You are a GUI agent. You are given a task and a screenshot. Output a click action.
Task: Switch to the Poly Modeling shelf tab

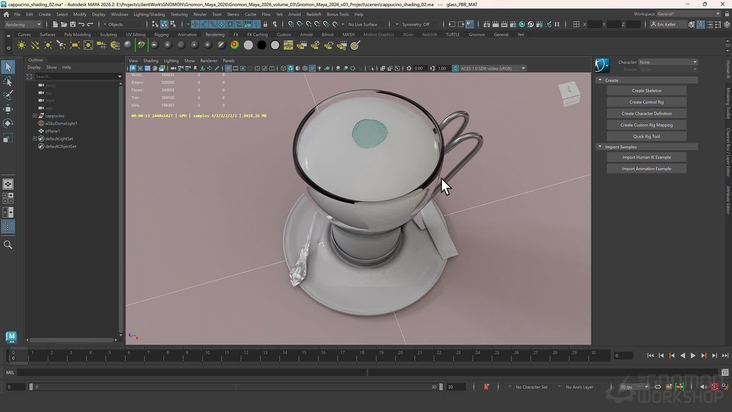point(77,34)
